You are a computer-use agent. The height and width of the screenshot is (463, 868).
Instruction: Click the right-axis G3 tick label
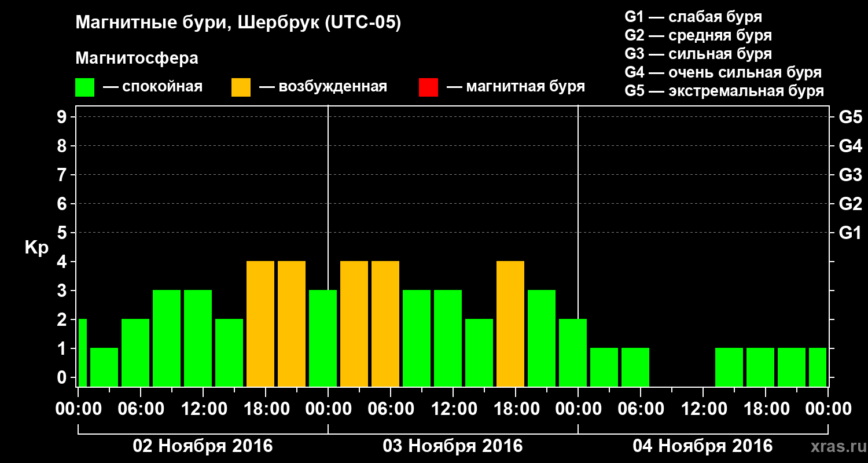pyautogui.click(x=851, y=175)
